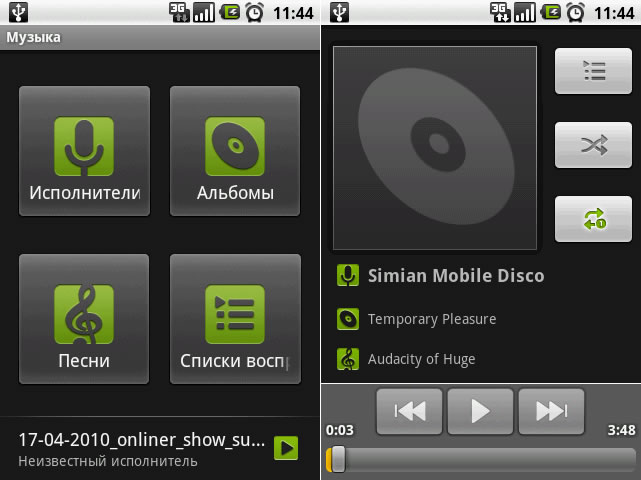The image size is (641, 480).
Task: Tap the Музыка title bar
Action: click(160, 38)
